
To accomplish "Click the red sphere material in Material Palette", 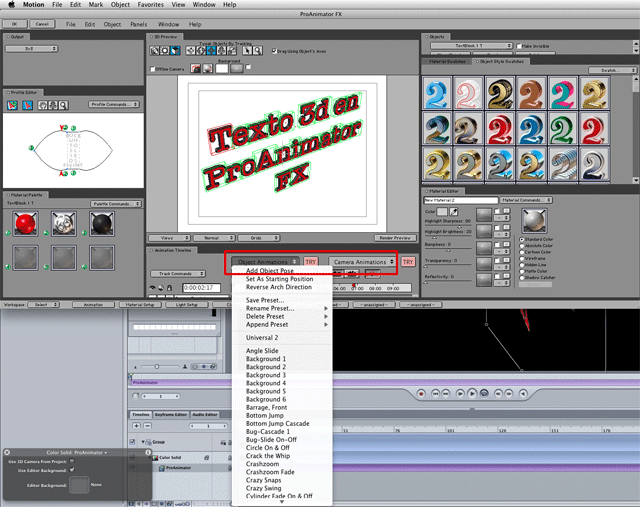I will pyautogui.click(x=26, y=225).
